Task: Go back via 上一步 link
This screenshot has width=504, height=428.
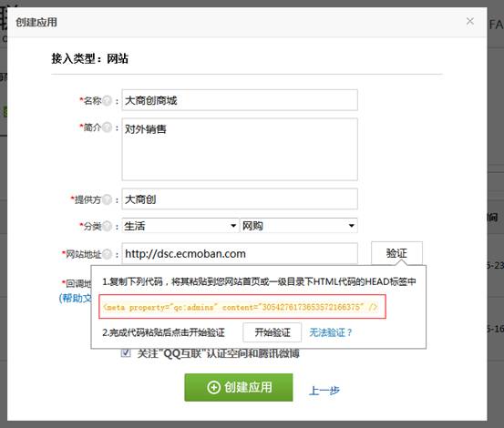Action: coord(324,391)
